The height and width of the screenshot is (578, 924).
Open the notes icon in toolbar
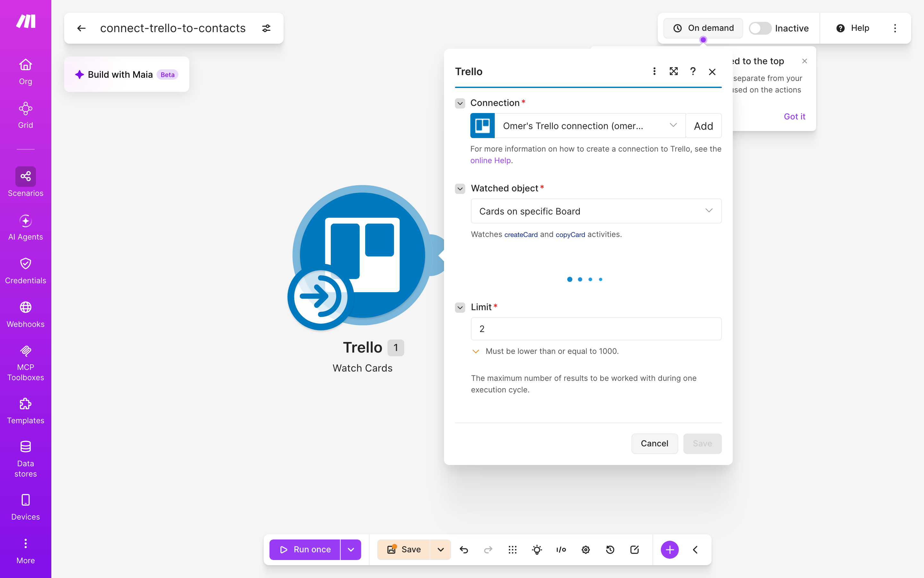pyautogui.click(x=635, y=549)
